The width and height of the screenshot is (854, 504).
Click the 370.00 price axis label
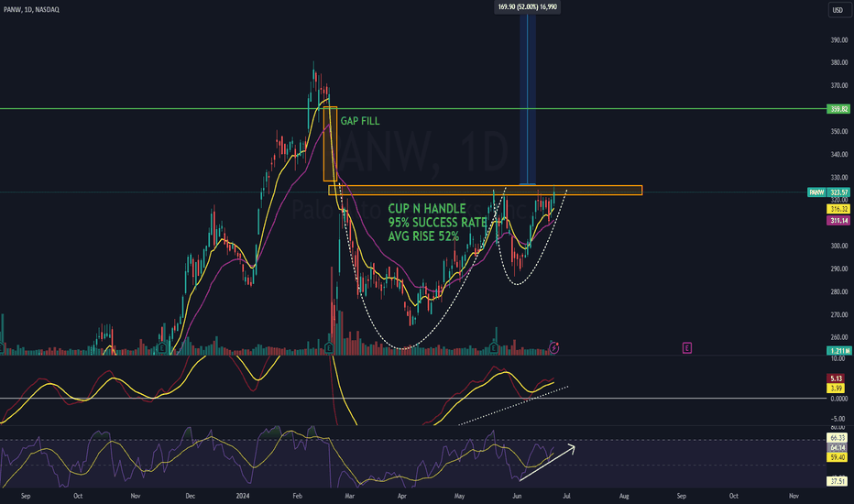tap(838, 85)
